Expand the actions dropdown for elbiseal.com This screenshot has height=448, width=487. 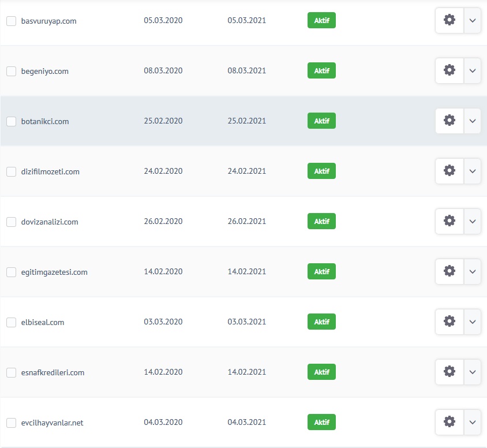(x=473, y=322)
